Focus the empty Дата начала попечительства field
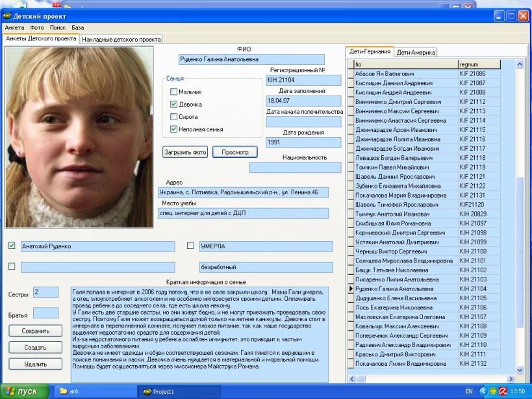The image size is (532, 399). 303,122
